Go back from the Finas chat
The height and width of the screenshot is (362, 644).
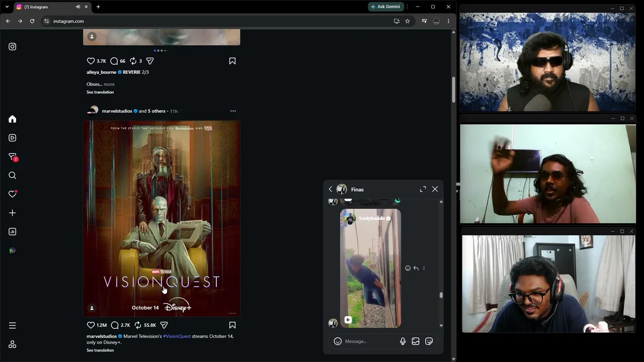[331, 190]
